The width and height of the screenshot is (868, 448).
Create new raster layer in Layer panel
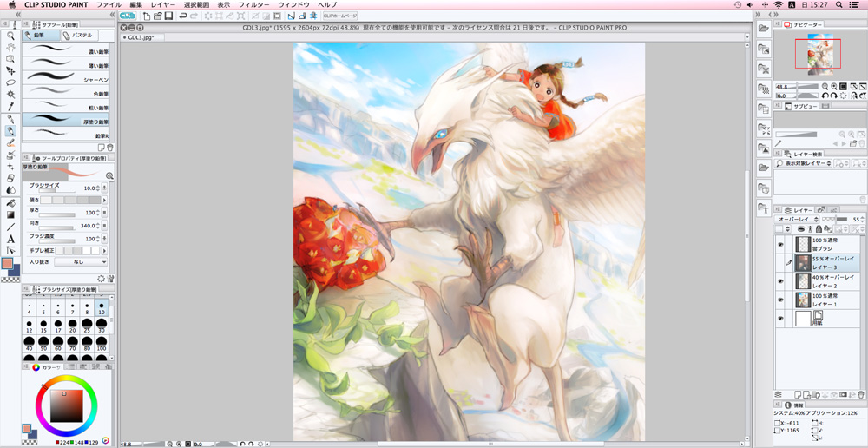pos(798,394)
